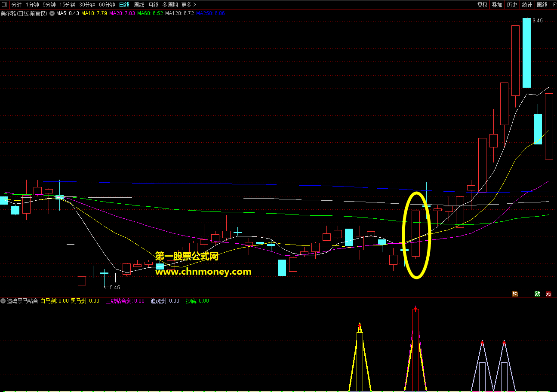
Task: Click the 5.45 low price marker
Action: click(115, 287)
